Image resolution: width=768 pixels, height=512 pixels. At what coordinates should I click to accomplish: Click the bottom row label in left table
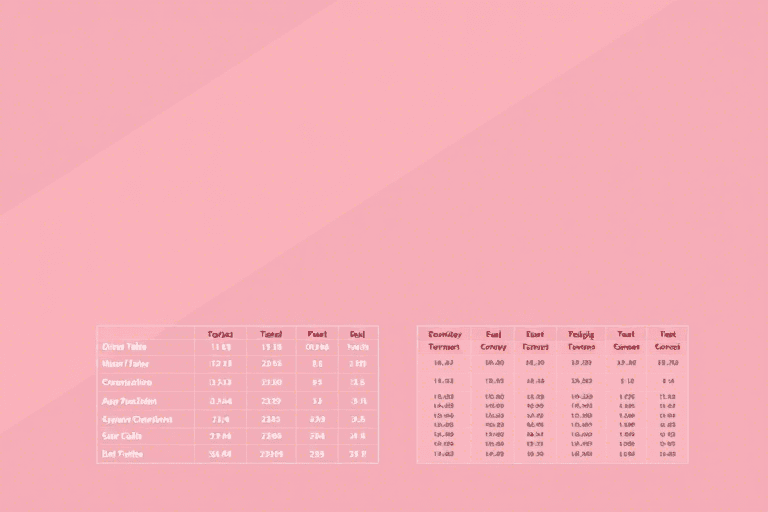pyautogui.click(x=123, y=454)
